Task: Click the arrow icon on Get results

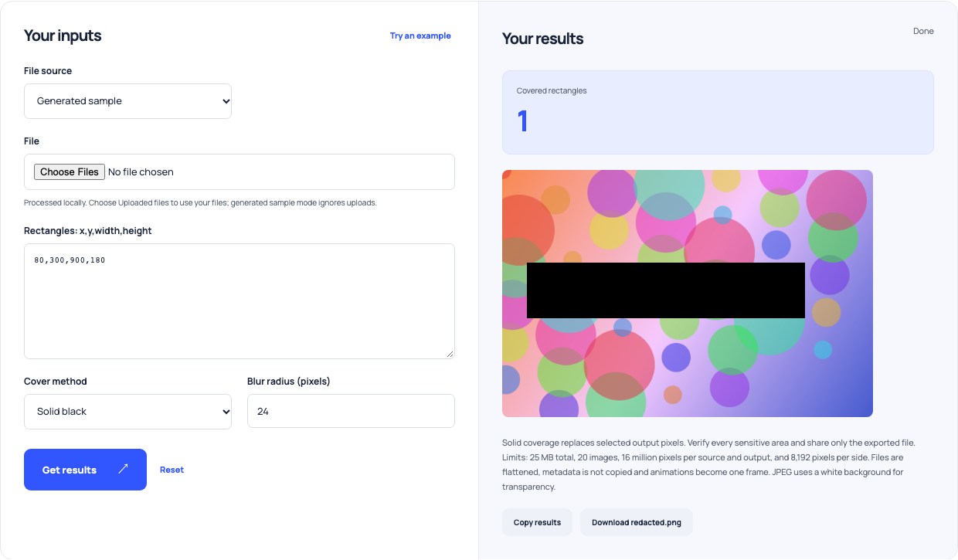Action: [123, 470]
